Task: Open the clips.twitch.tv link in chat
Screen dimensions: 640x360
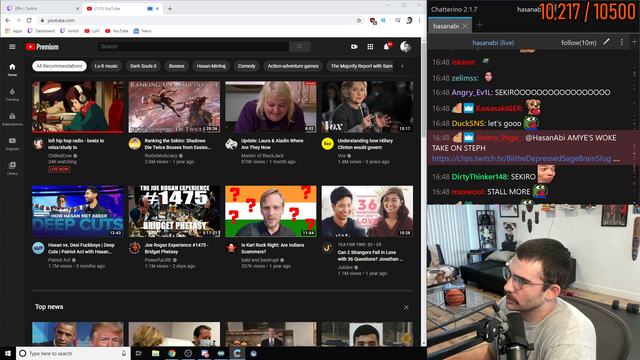Action: 521,158
